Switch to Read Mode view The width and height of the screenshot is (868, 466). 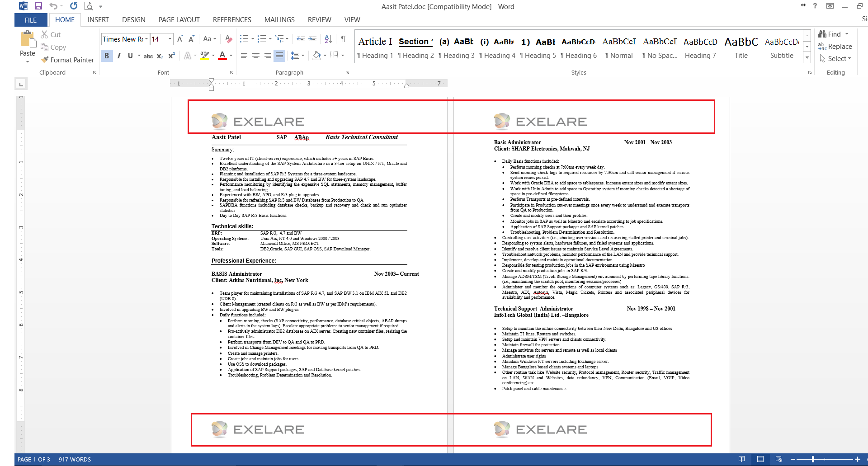coord(741,459)
